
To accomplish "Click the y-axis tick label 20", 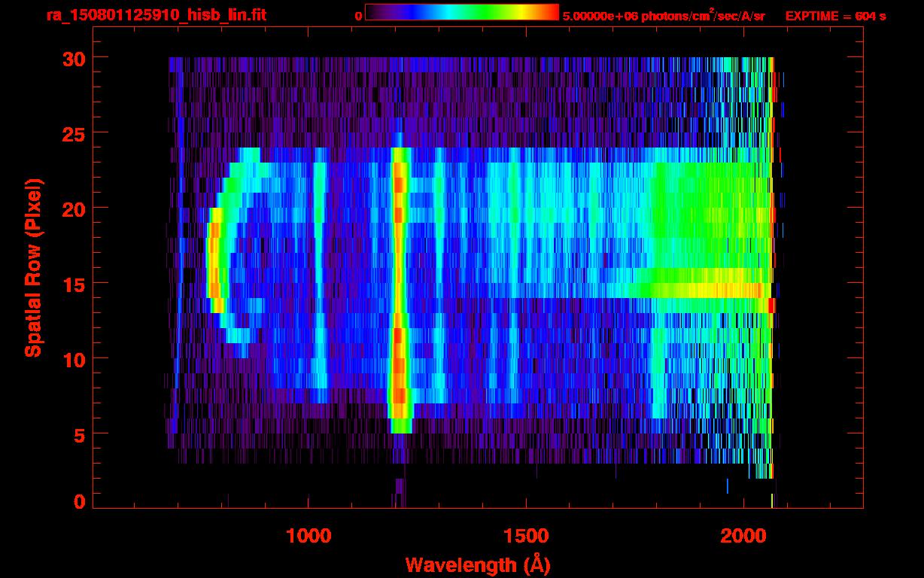I will pyautogui.click(x=72, y=208).
